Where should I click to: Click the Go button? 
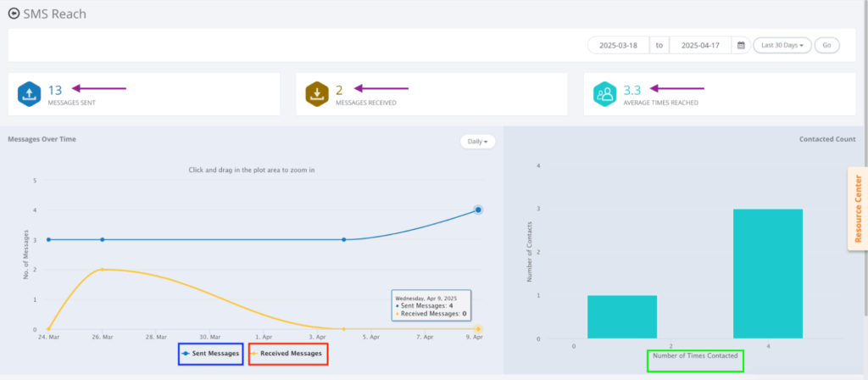(826, 46)
